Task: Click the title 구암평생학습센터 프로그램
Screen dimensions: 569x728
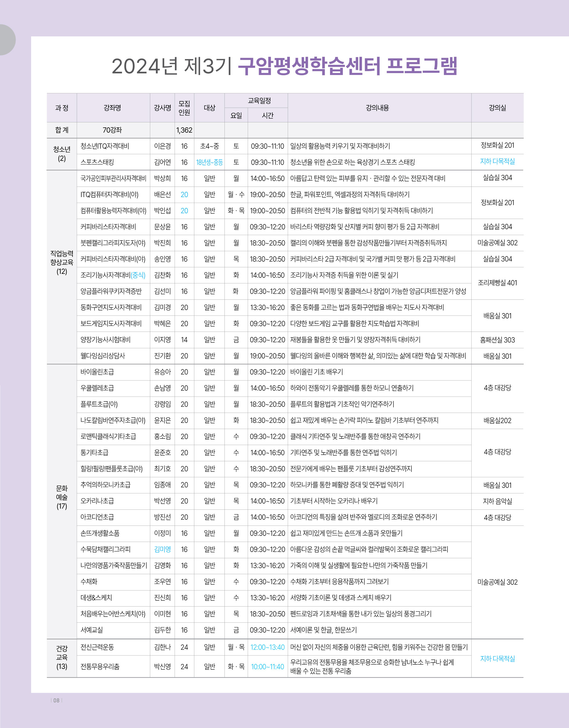Action: (347, 66)
